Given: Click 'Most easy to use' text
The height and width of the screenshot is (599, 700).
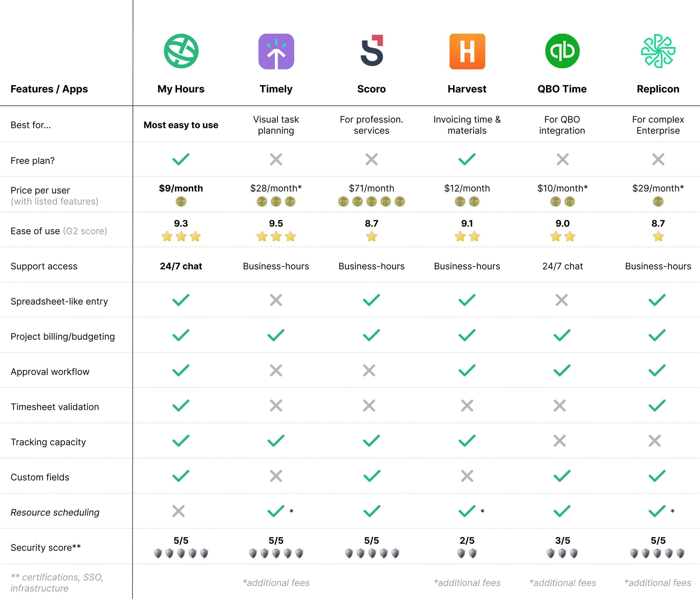Looking at the screenshot, I should pos(181,125).
